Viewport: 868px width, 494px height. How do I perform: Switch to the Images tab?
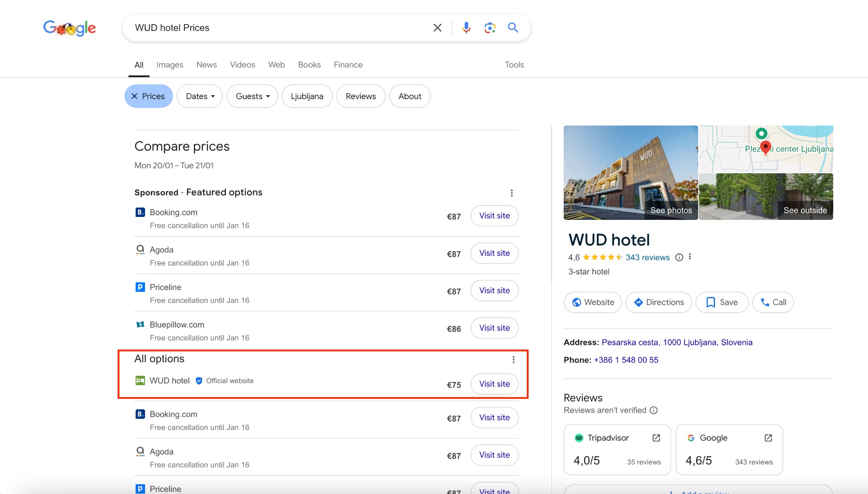pyautogui.click(x=170, y=65)
